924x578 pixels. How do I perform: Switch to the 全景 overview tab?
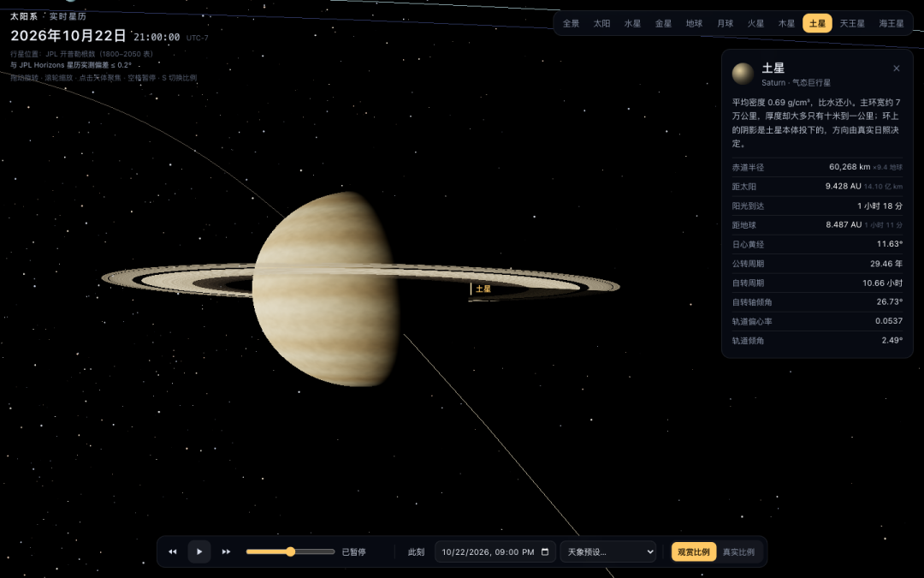coord(571,24)
